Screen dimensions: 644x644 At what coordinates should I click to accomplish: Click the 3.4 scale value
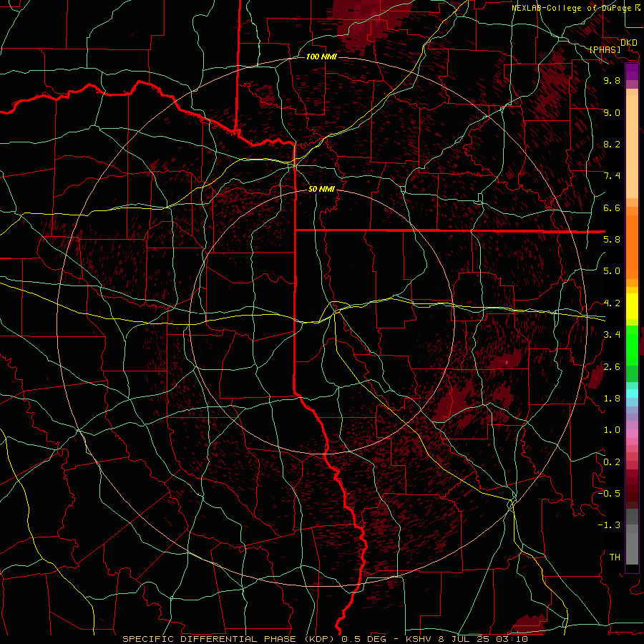click(x=612, y=335)
